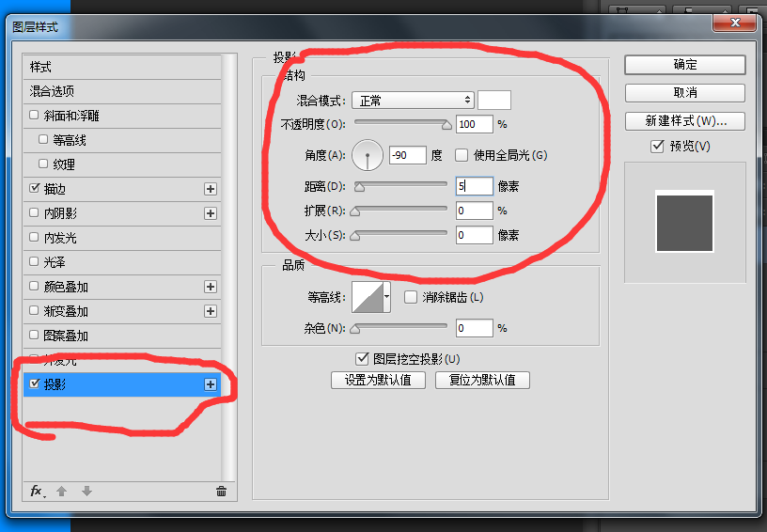The height and width of the screenshot is (532, 767).
Task: Toggle 图层挖空投影 checkbox
Action: point(362,359)
